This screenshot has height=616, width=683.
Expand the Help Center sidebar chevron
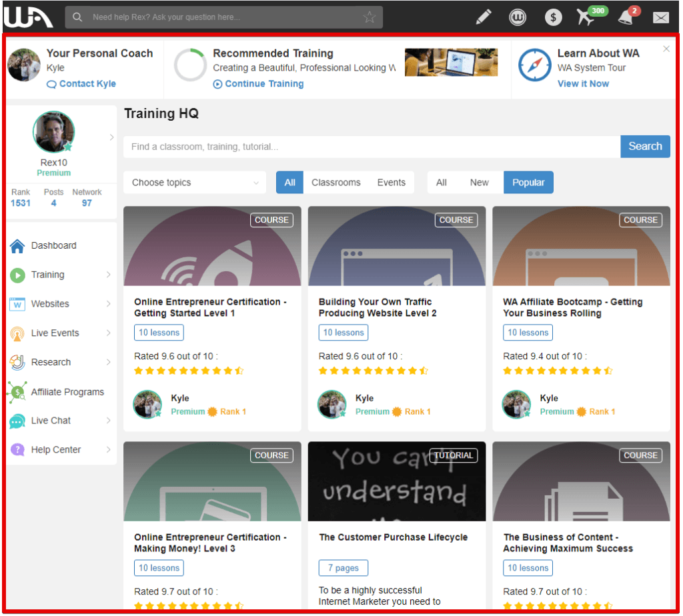coord(109,450)
